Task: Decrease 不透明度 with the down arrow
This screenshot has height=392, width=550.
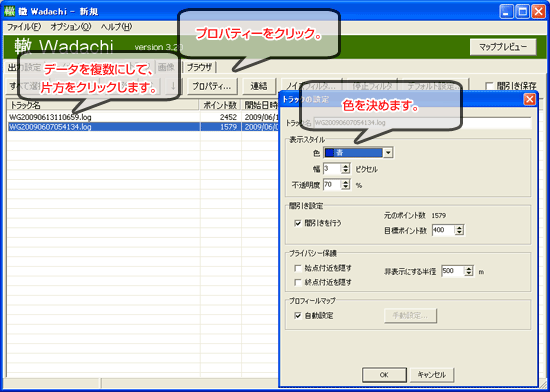Action: click(346, 187)
